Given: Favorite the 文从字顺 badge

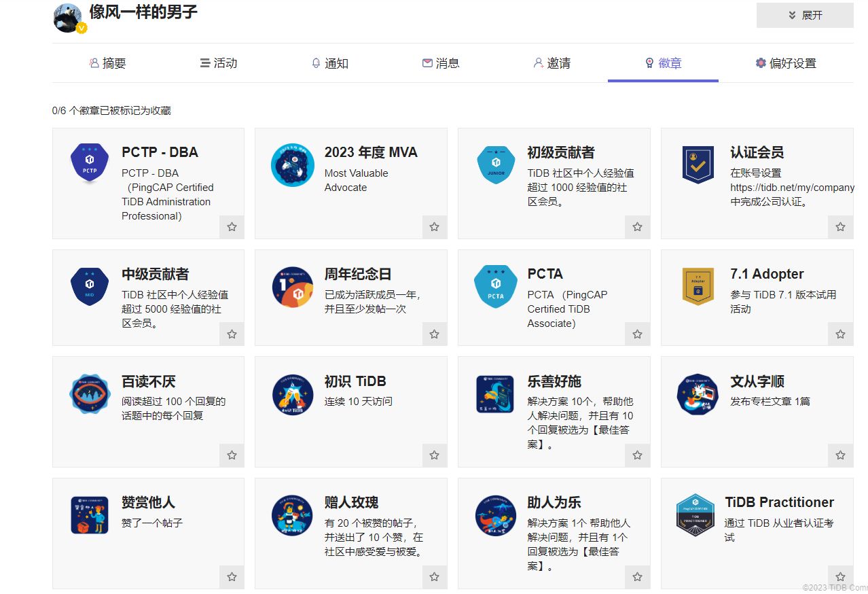Looking at the screenshot, I should pyautogui.click(x=840, y=455).
